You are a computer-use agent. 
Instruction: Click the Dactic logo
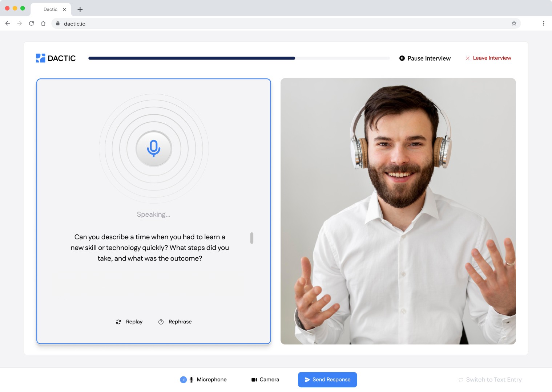(x=56, y=58)
